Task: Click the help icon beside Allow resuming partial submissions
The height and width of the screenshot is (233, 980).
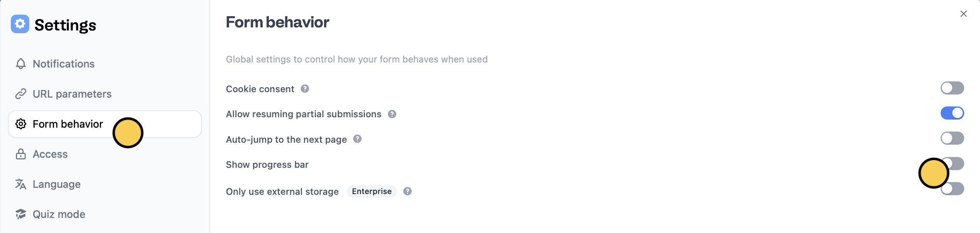Action: (392, 114)
